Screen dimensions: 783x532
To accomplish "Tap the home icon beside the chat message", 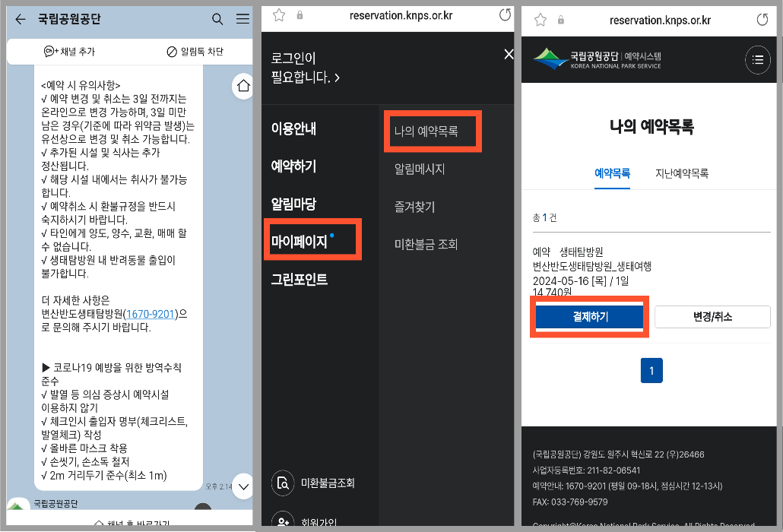I will (243, 86).
